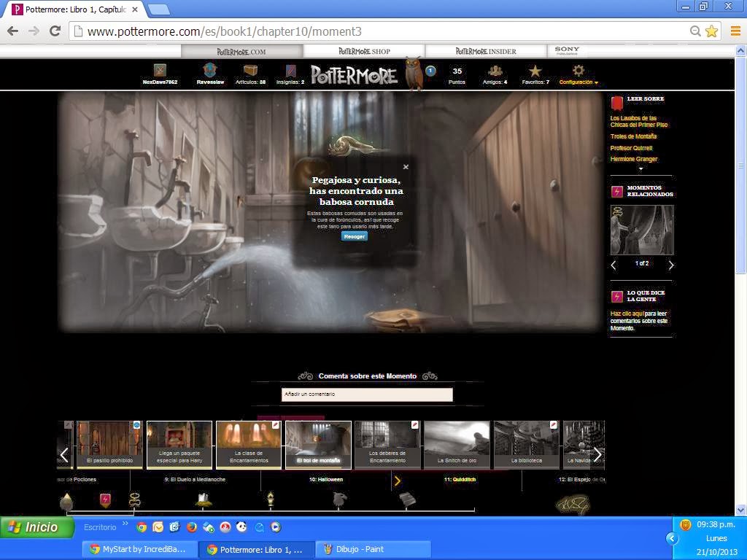
Task: Open the Hermione Granger link
Action: (634, 159)
